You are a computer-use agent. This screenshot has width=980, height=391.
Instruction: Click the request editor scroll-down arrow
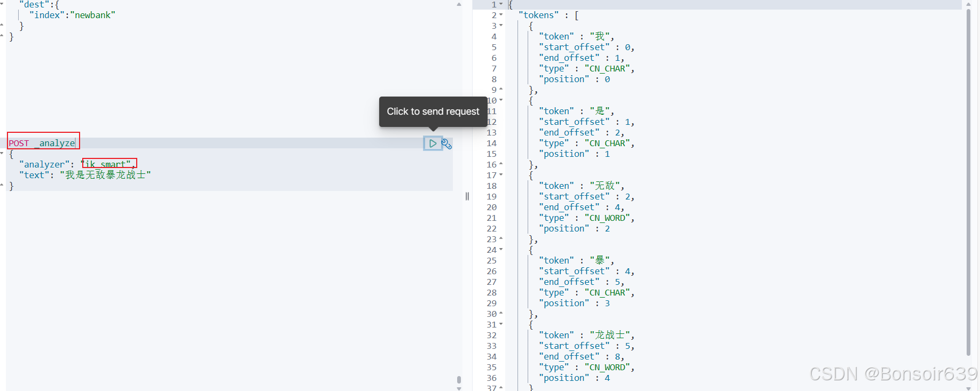click(x=459, y=388)
